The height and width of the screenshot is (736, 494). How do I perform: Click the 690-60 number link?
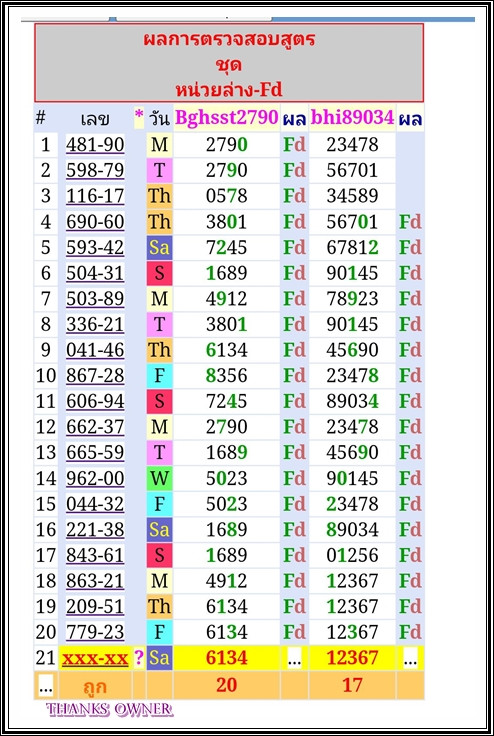95,222
